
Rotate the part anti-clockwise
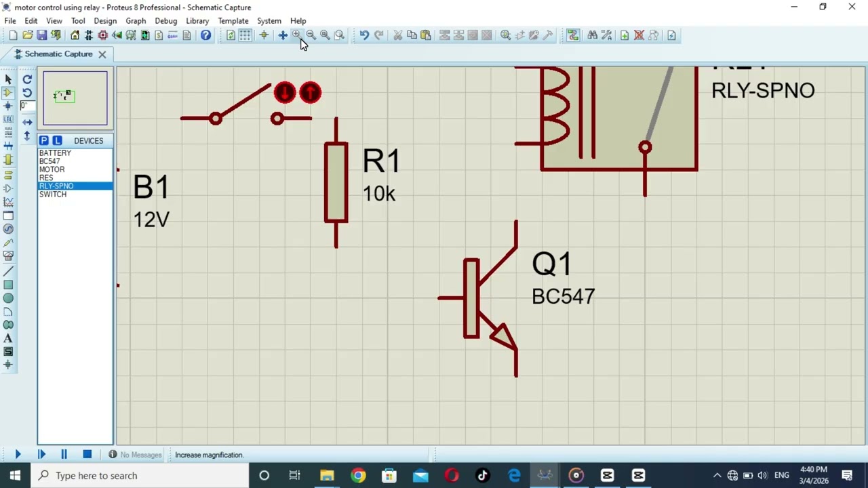[x=27, y=93]
